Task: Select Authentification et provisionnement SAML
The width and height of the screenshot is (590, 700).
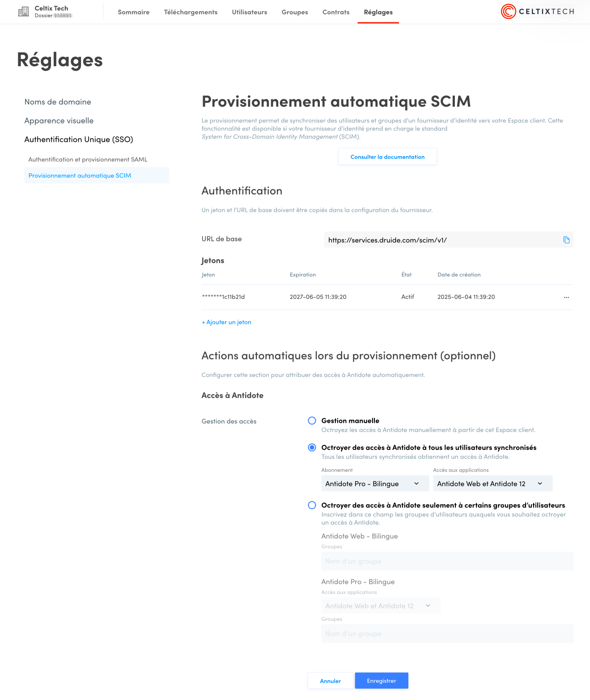Action: (x=88, y=159)
